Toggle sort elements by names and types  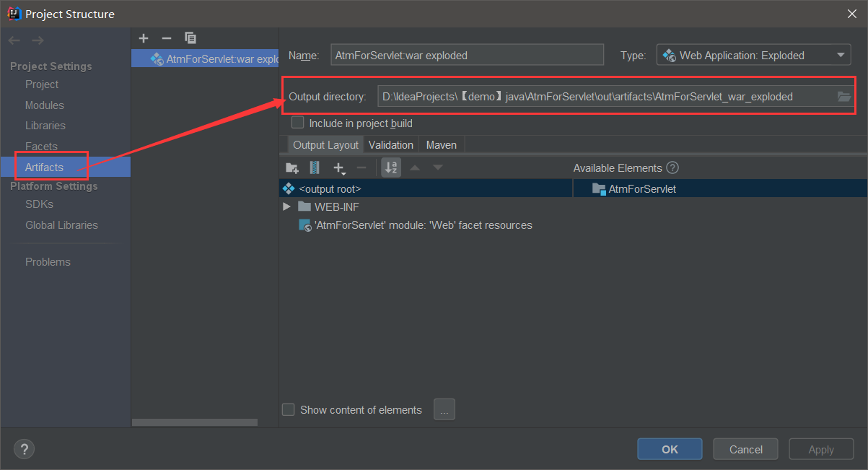390,168
